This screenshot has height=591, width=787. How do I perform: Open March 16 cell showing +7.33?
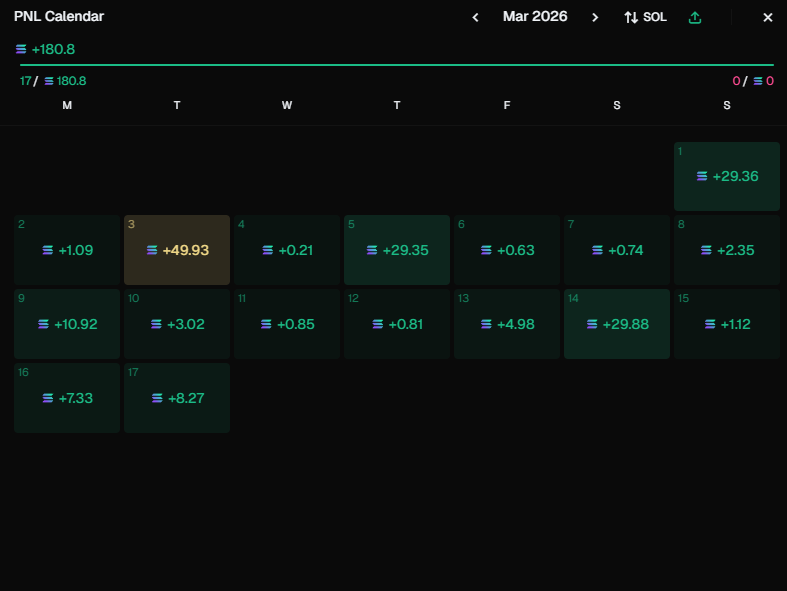67,398
